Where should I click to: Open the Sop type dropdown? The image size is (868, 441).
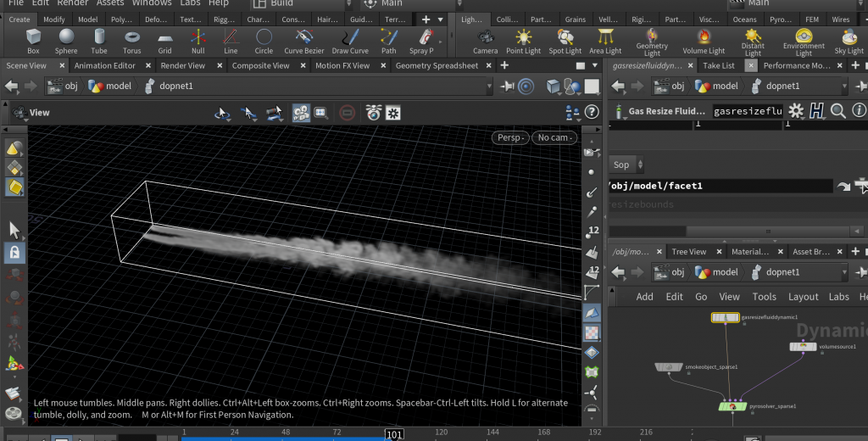pyautogui.click(x=627, y=165)
